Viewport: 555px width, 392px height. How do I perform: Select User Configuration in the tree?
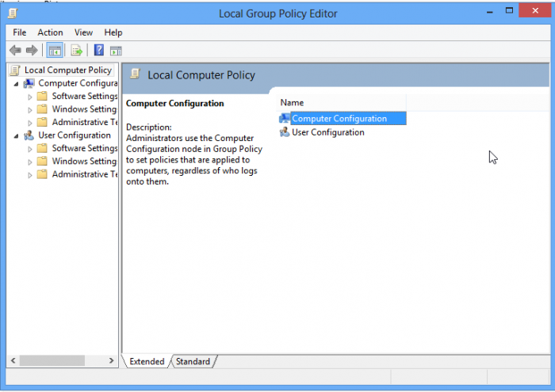(75, 135)
